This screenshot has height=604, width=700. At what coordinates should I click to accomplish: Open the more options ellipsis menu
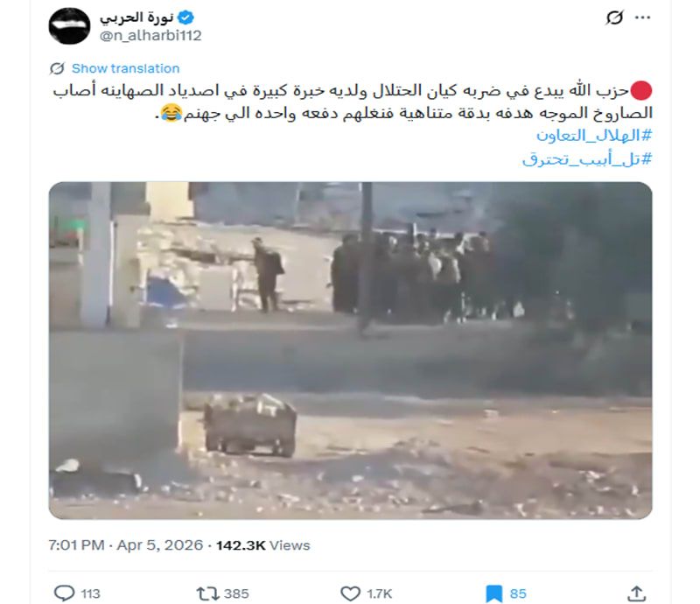(642, 18)
